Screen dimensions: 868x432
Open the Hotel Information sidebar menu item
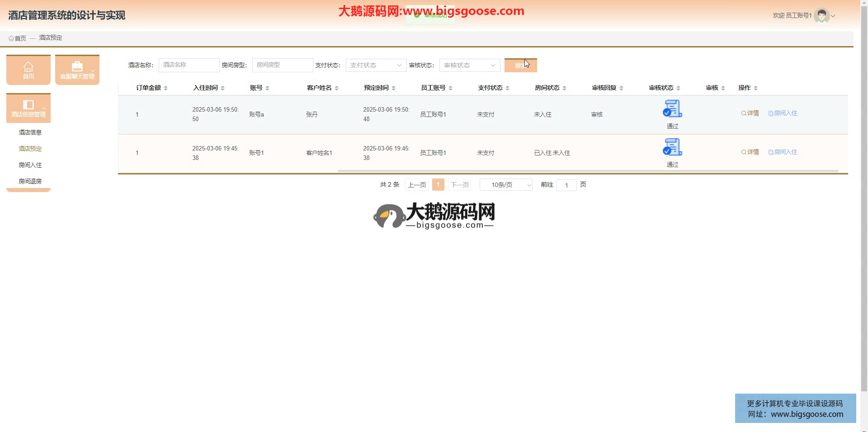30,132
